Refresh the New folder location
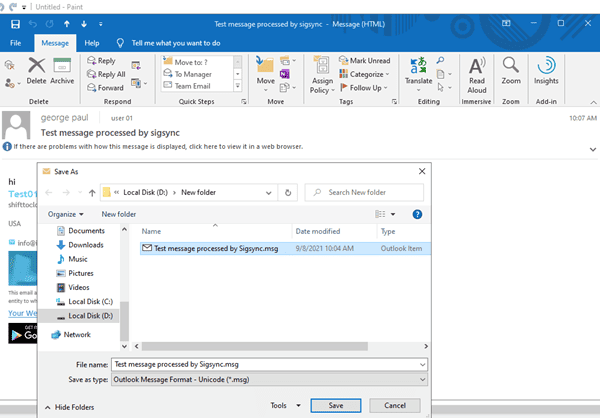The width and height of the screenshot is (600, 418). (x=288, y=192)
